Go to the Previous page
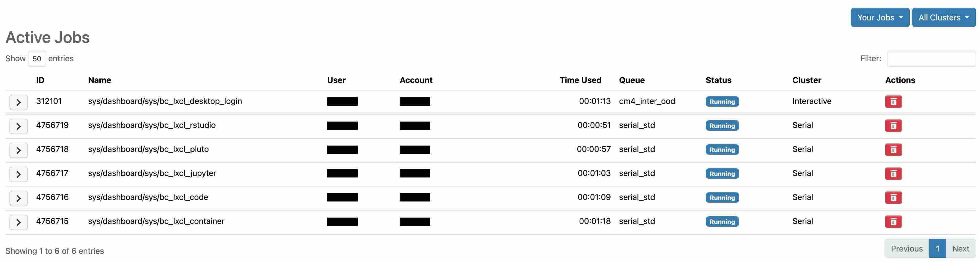The image size is (980, 262). click(907, 249)
